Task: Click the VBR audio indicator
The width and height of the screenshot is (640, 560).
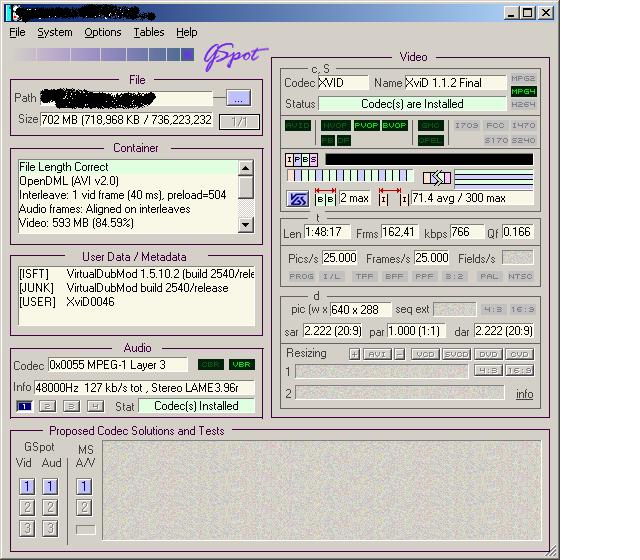Action: point(242,364)
